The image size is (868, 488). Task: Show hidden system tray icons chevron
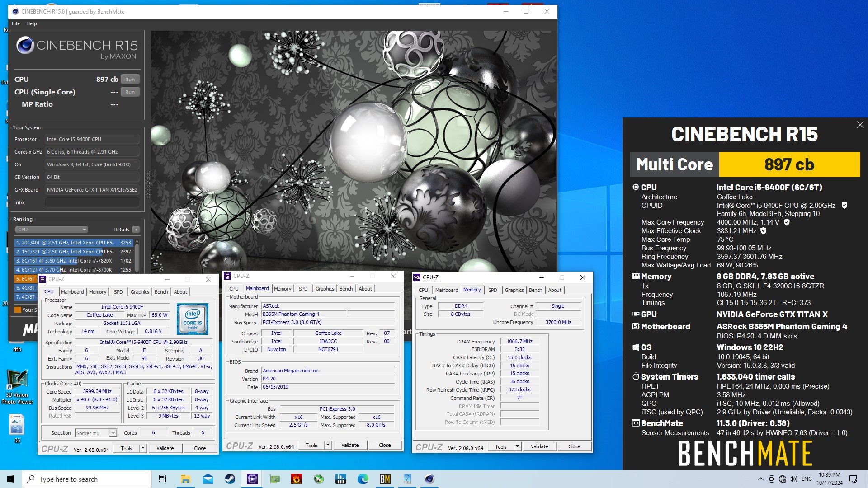(760, 479)
